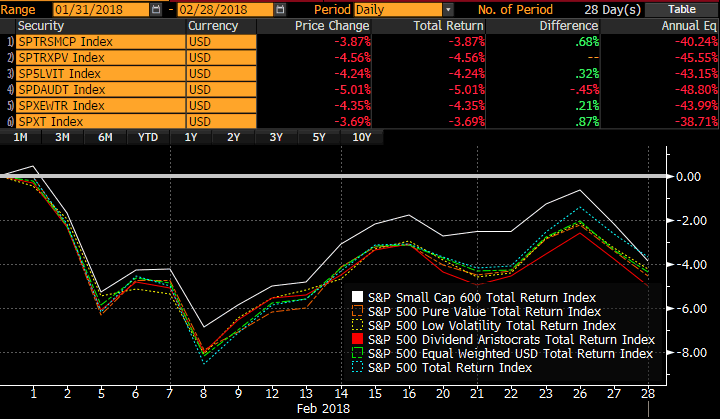Click the cyan S&P 500 Total Return swatch
Viewport: 720px width, 419px height.
pyautogui.click(x=357, y=367)
